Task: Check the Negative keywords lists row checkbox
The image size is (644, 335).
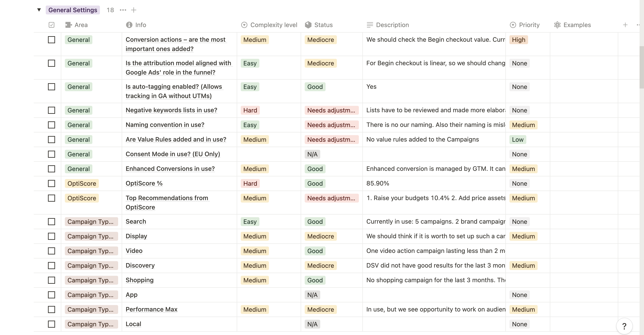Action: [52, 110]
